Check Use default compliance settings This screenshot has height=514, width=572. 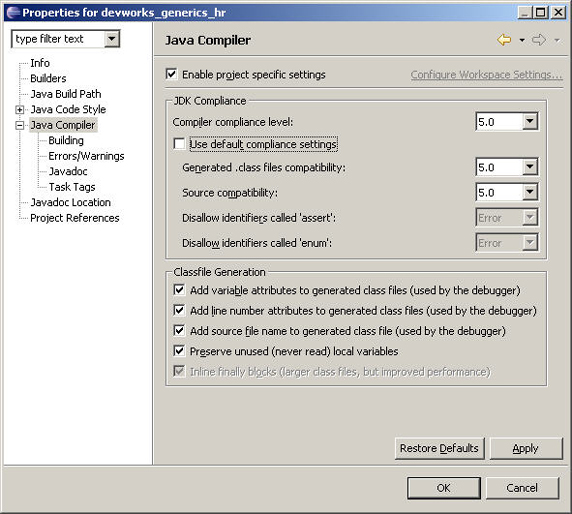179,144
